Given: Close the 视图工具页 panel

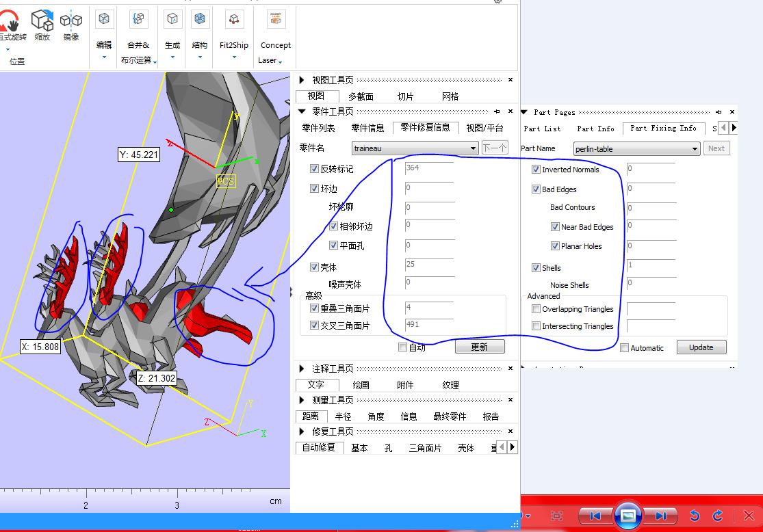Looking at the screenshot, I should tap(510, 80).
